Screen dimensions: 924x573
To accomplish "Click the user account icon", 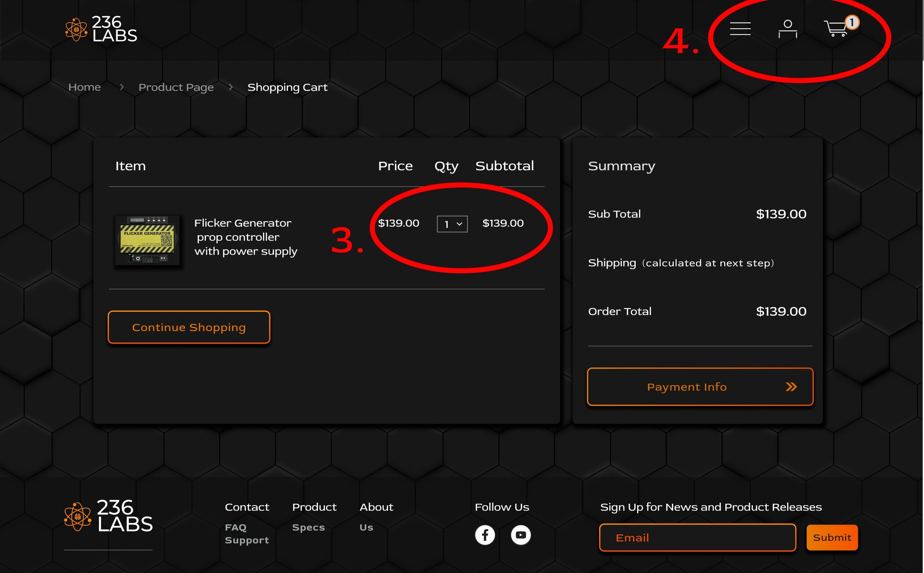I will 788,29.
